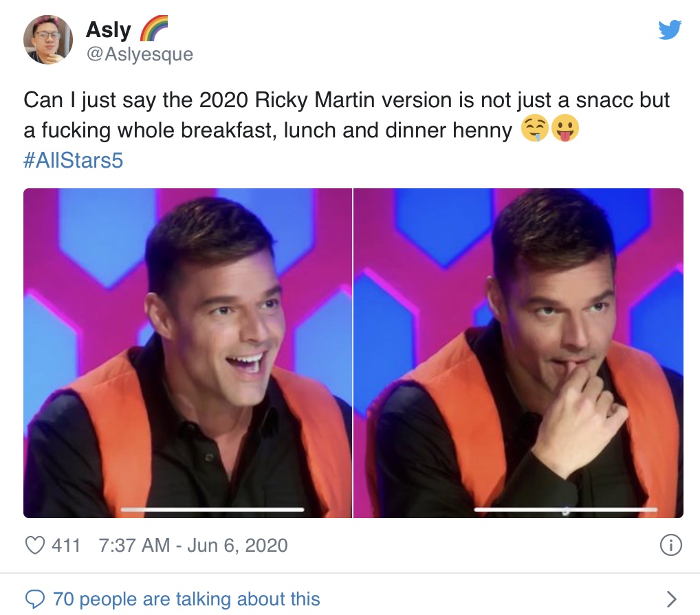Open the right photo with hand at mouth
The width and height of the screenshot is (700, 615).
point(518,353)
